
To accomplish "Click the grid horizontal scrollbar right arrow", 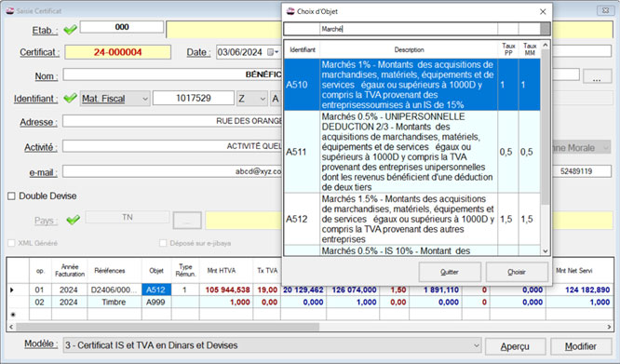I will click(610, 327).
